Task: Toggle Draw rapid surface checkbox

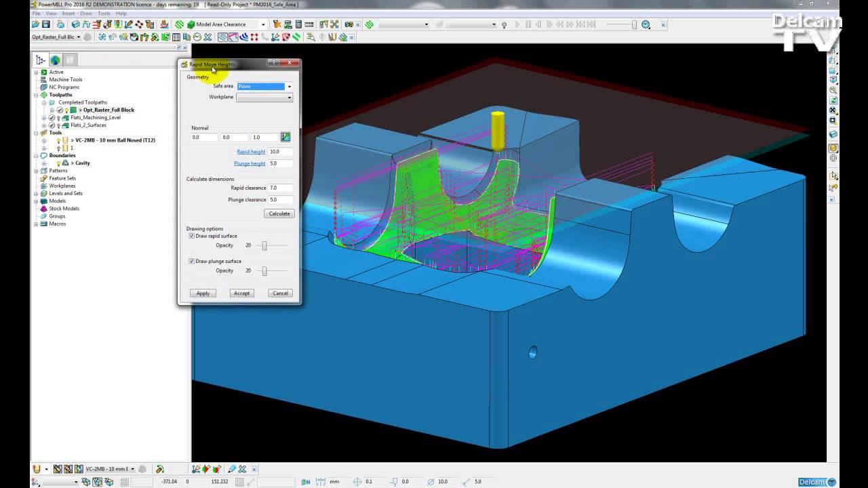Action: tap(191, 236)
